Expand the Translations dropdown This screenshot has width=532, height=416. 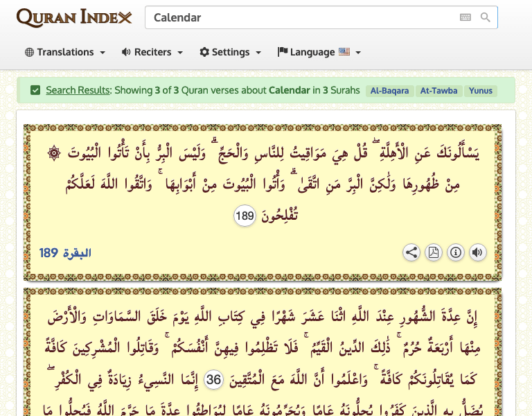pos(65,52)
